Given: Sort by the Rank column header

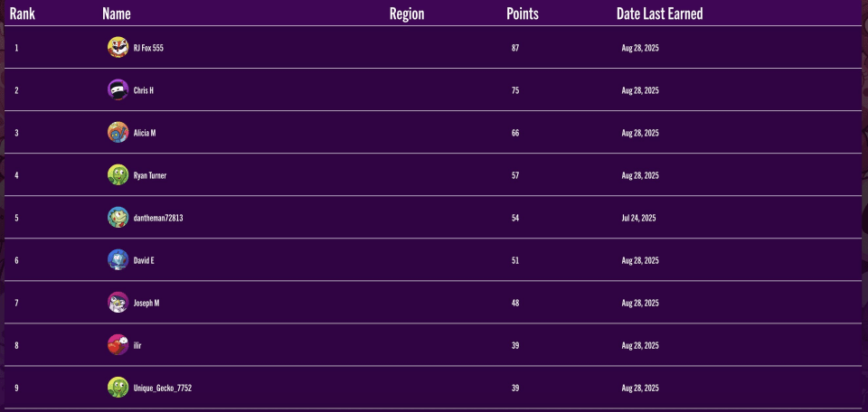Looking at the screenshot, I should click(23, 14).
